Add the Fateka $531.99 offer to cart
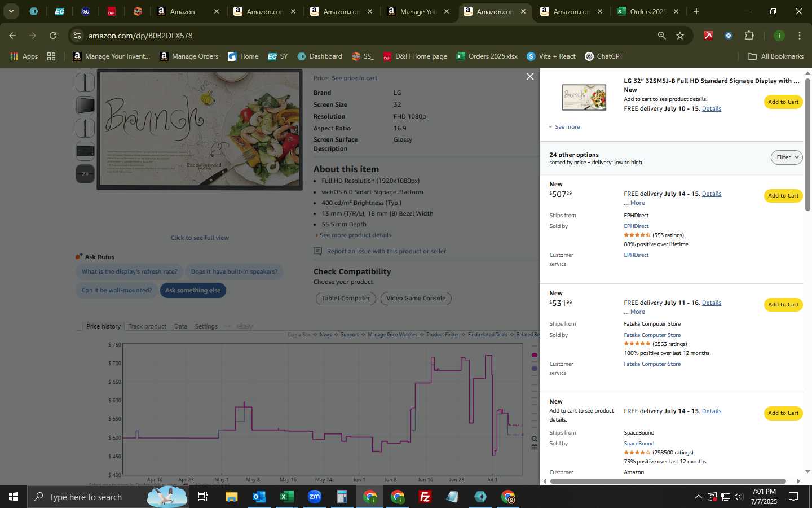 click(783, 305)
